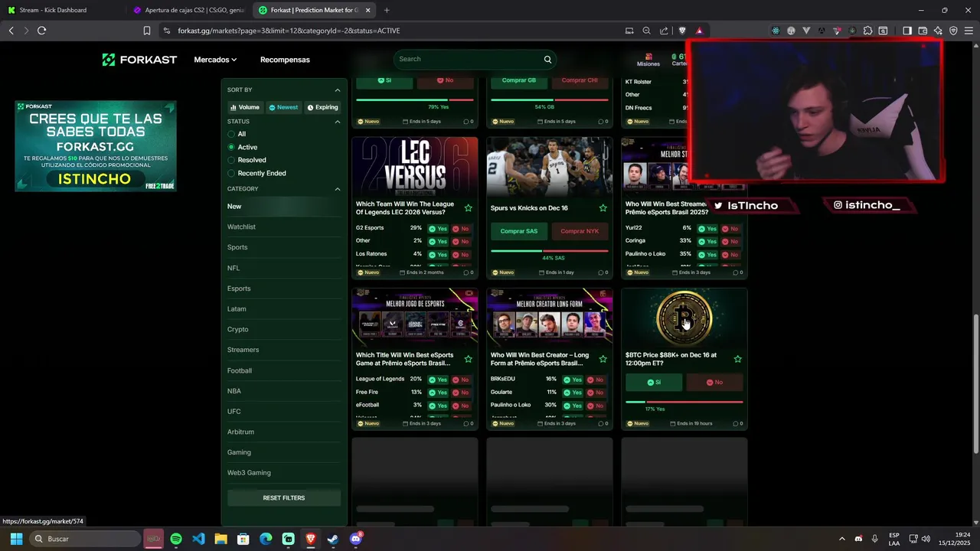Star the Spurs vs Knicks market
Viewport: 980px width, 551px height.
point(603,208)
